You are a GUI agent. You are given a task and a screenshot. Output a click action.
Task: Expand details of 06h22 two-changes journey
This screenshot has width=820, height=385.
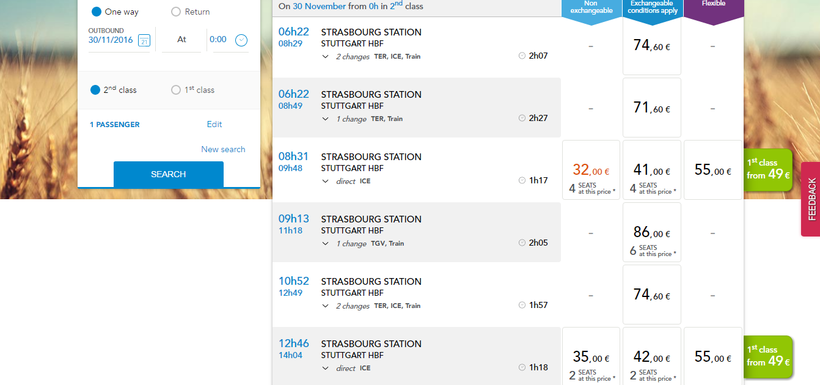325,56
